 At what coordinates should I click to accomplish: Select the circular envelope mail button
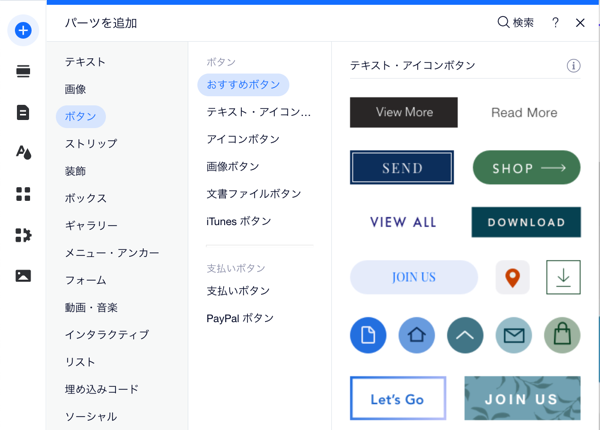[514, 335]
